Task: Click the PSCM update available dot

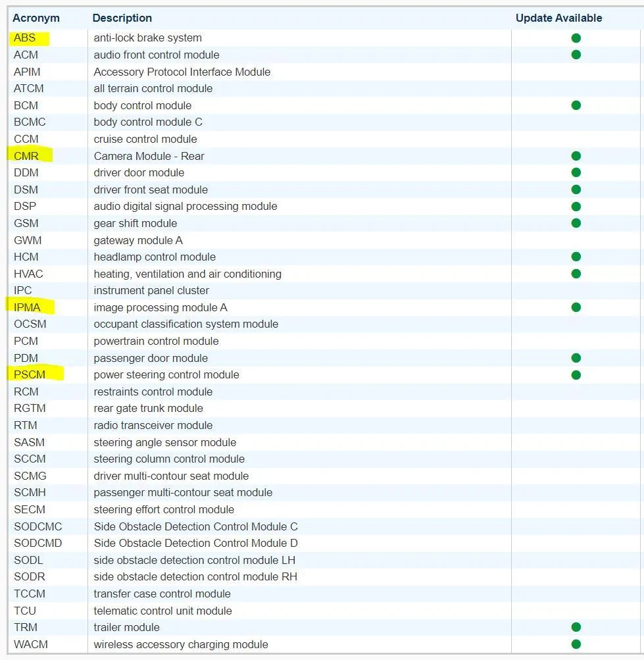Action: coord(576,375)
